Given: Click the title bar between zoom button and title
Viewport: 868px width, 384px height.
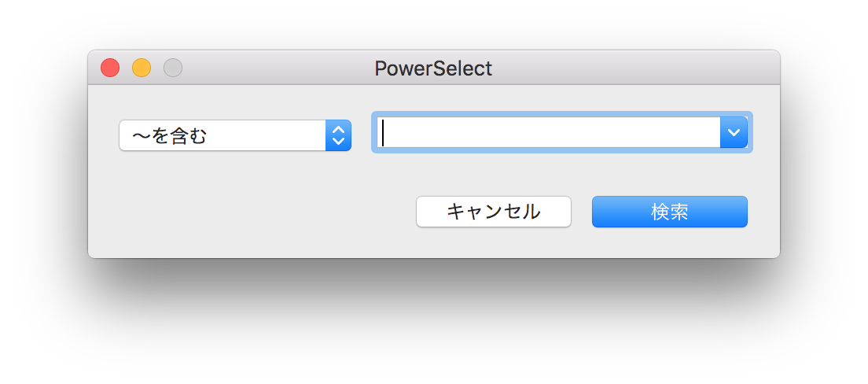Looking at the screenshot, I should click(275, 68).
